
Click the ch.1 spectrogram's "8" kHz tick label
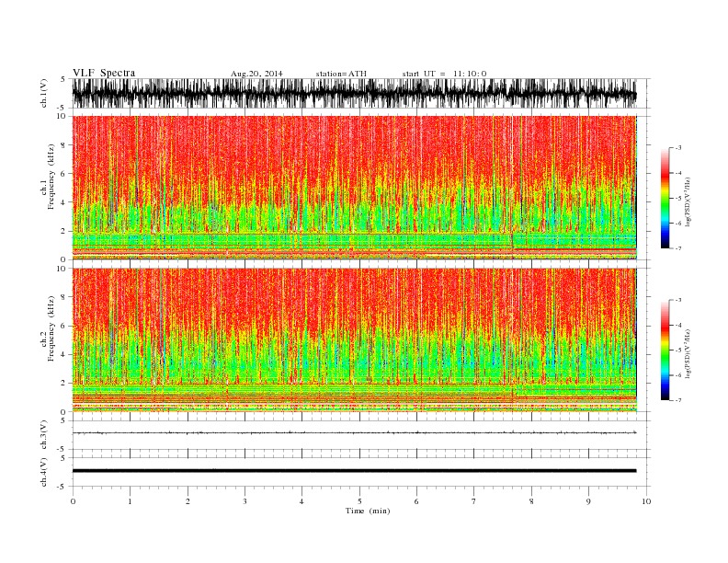[x=63, y=145]
